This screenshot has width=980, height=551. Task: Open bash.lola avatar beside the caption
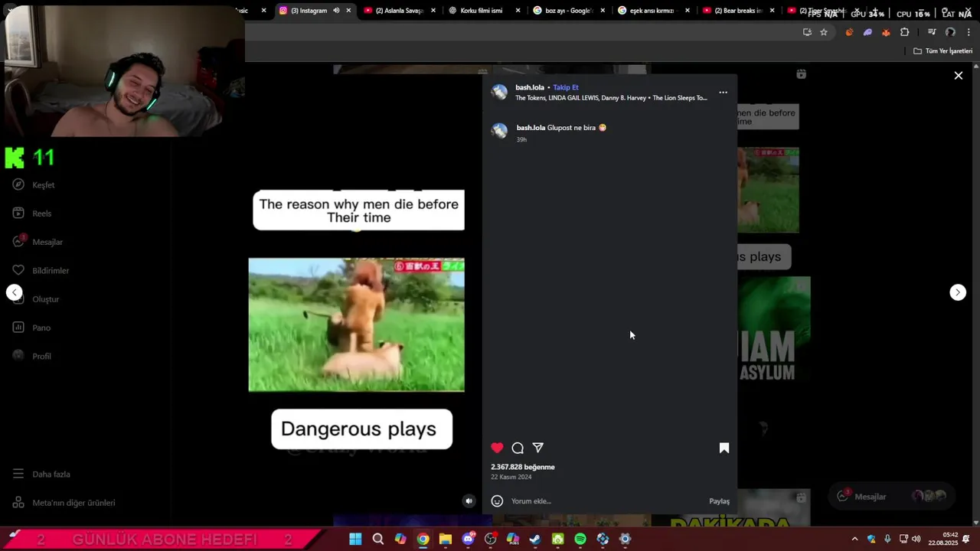click(499, 132)
